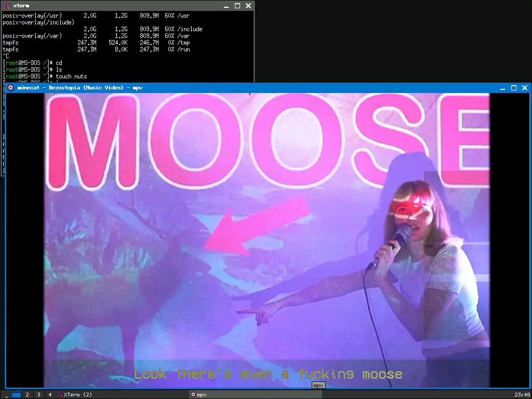Image resolution: width=532 pixels, height=399 pixels.
Task: Click the '524.0K' value in xterm
Action: click(x=118, y=43)
